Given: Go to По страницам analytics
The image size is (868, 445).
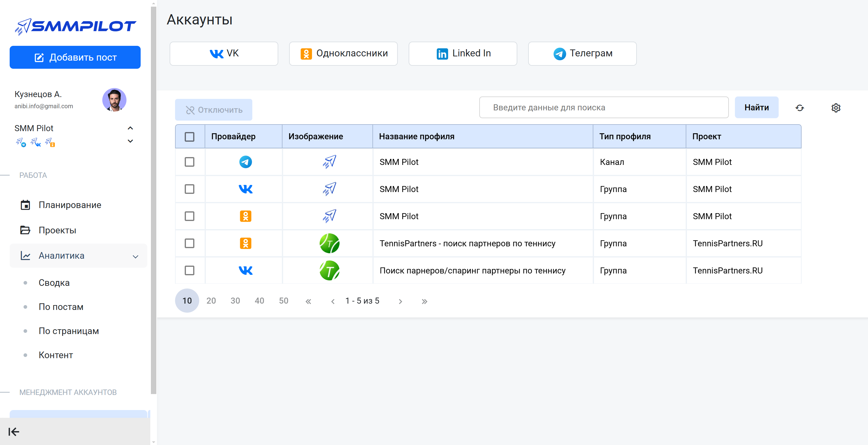Looking at the screenshot, I should click(x=69, y=331).
